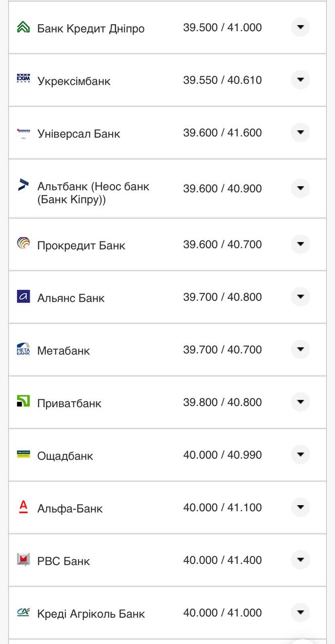This screenshot has width=335, height=644.
Task: Click the red Альфа-Банк letter logo
Action: 23,507
